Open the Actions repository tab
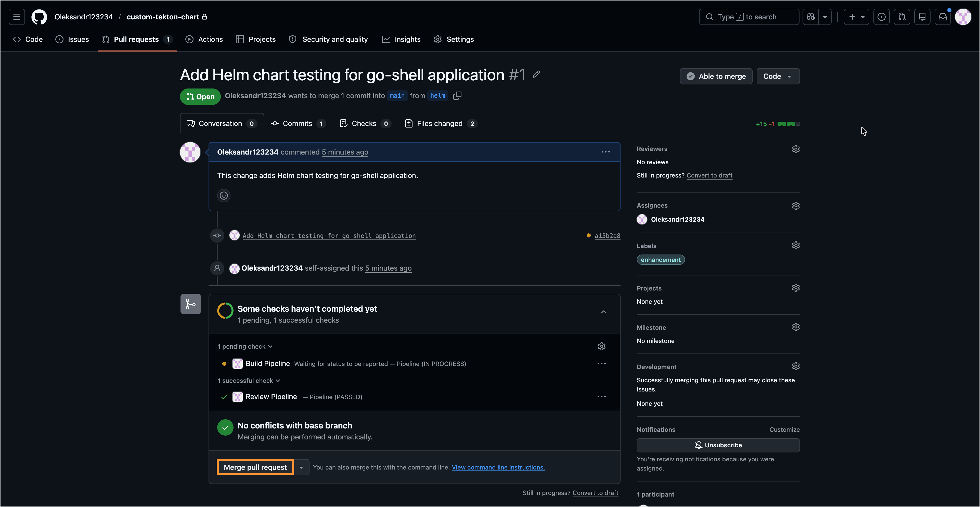The width and height of the screenshot is (980, 507). click(x=204, y=39)
